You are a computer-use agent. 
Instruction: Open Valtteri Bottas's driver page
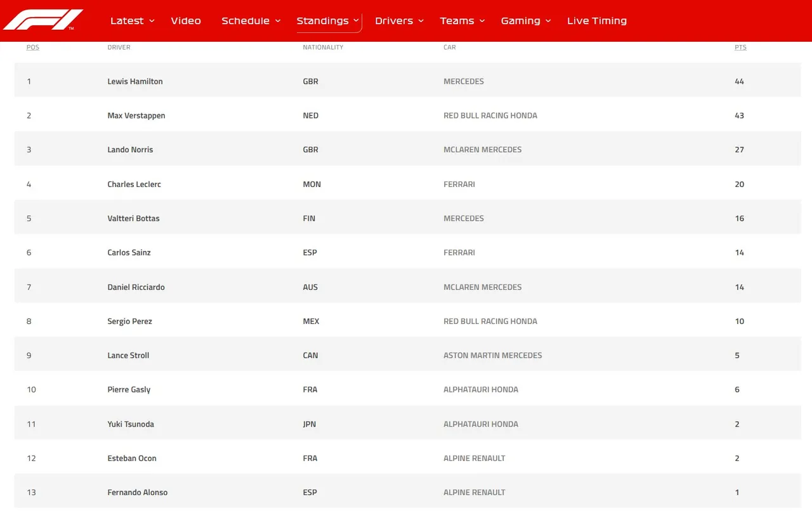(133, 218)
